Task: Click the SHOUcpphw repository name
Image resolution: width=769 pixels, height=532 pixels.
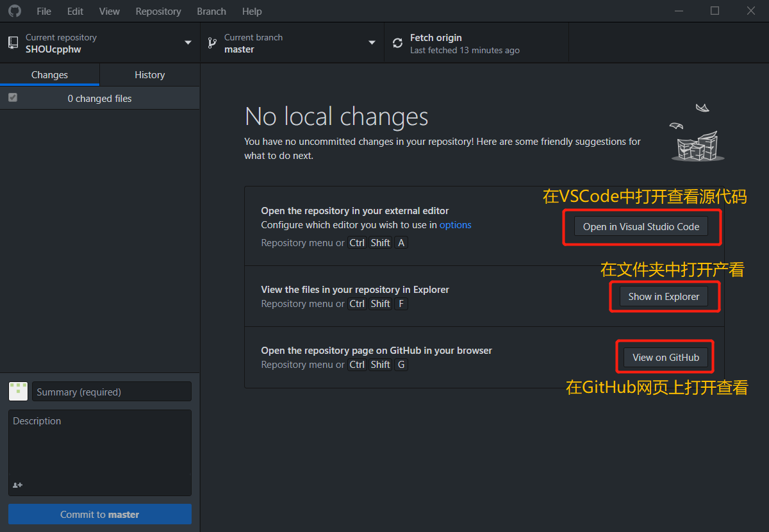Action: [x=53, y=49]
